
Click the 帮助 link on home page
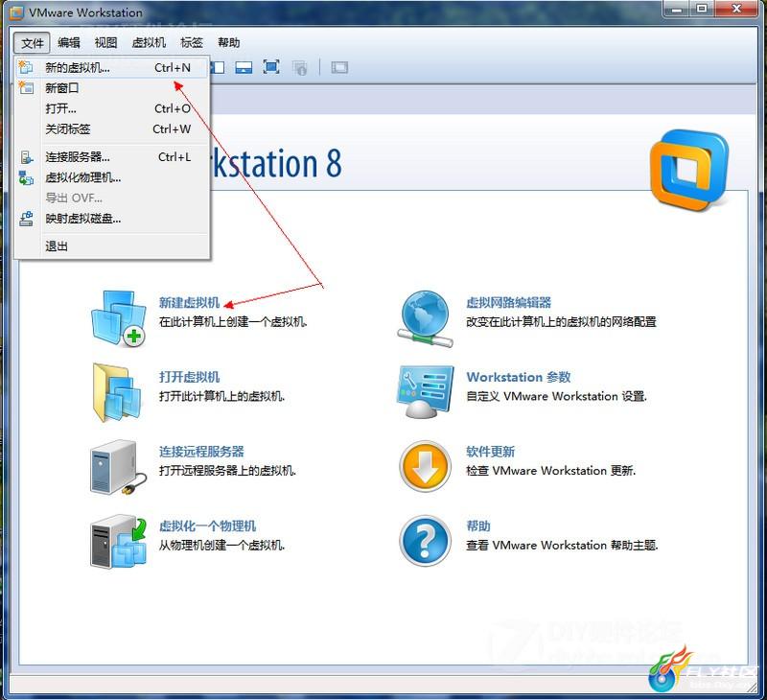478,525
